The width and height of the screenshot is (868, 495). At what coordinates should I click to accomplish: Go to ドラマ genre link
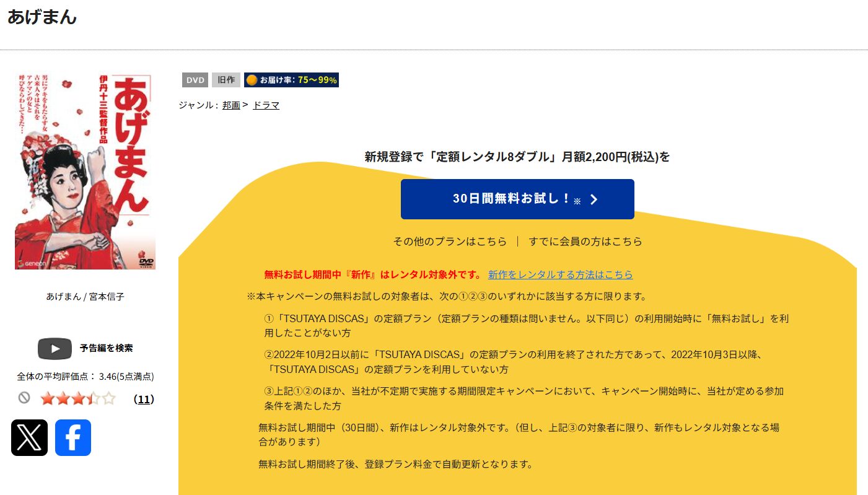(266, 105)
